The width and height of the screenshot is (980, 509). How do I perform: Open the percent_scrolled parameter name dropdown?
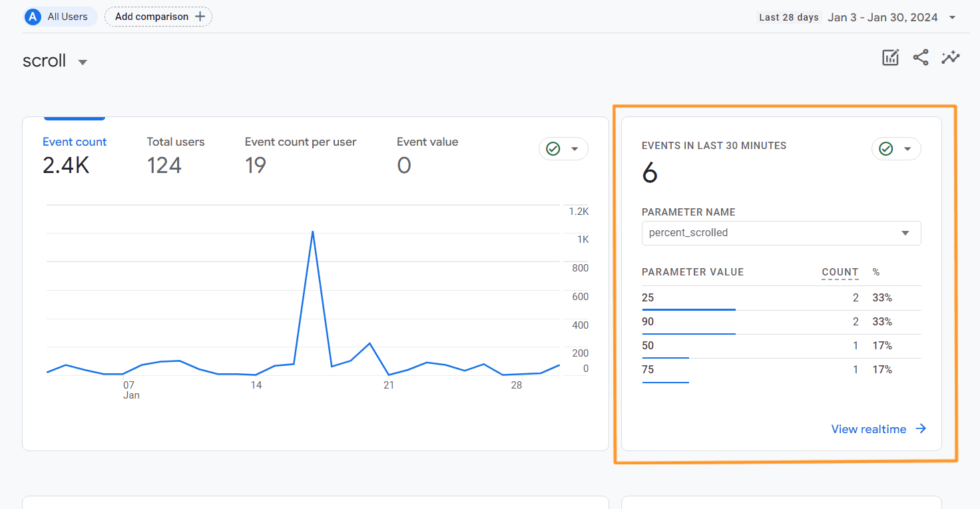click(x=781, y=233)
